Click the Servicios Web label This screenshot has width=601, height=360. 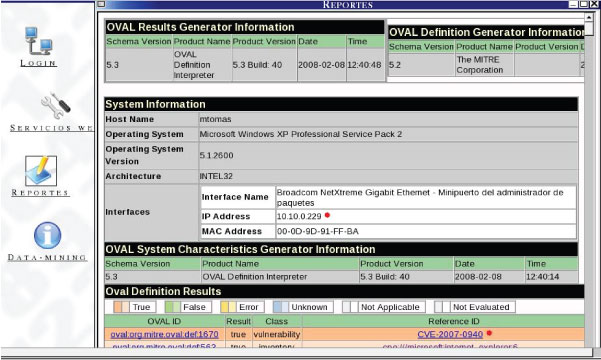point(51,128)
